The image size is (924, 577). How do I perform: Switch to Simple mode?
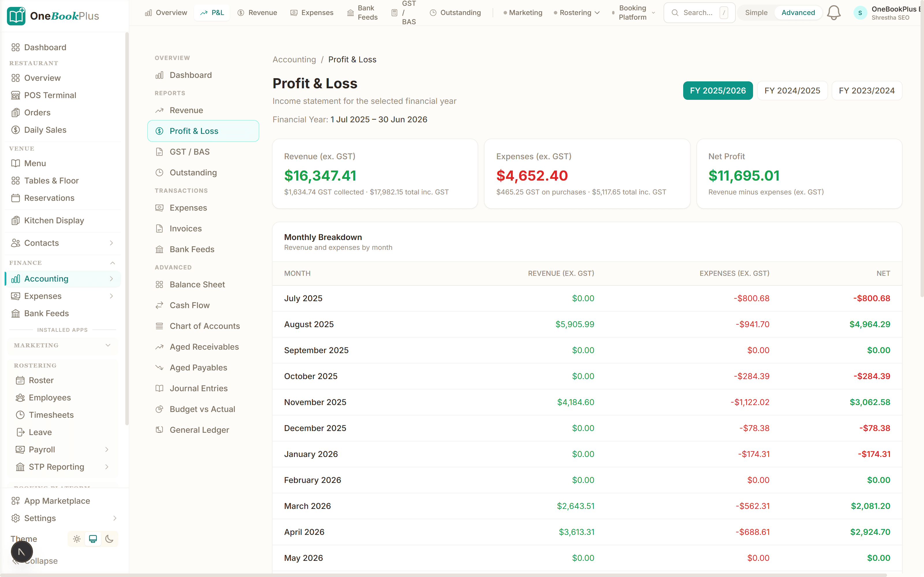tap(756, 12)
